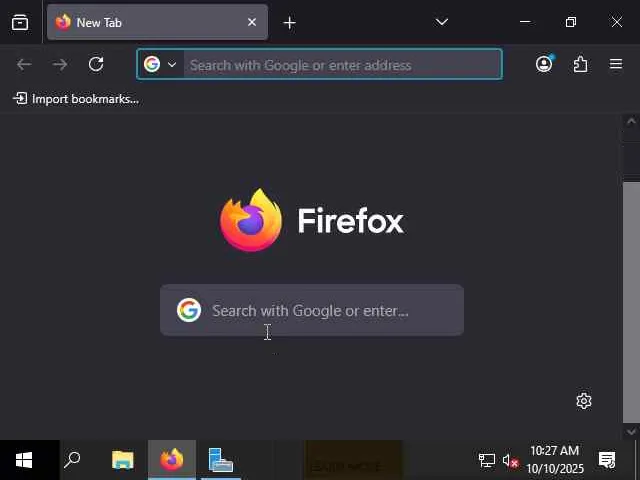
Task: Go back one page arrow
Action: [24, 64]
